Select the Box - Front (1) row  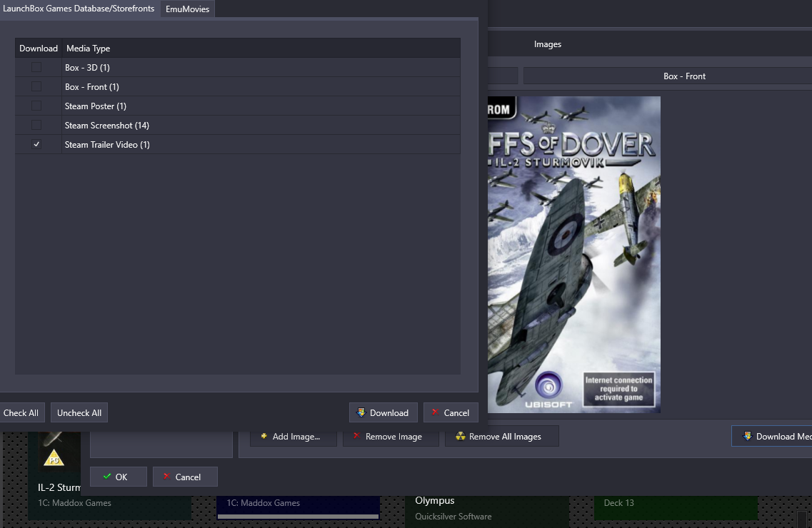click(x=238, y=86)
